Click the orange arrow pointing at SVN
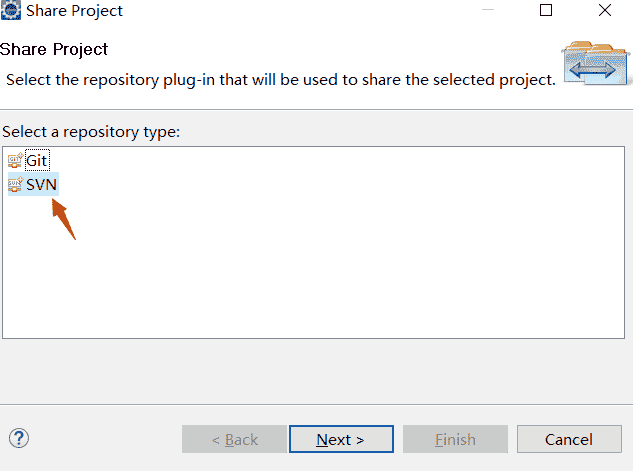The height and width of the screenshot is (471, 633). click(x=64, y=219)
